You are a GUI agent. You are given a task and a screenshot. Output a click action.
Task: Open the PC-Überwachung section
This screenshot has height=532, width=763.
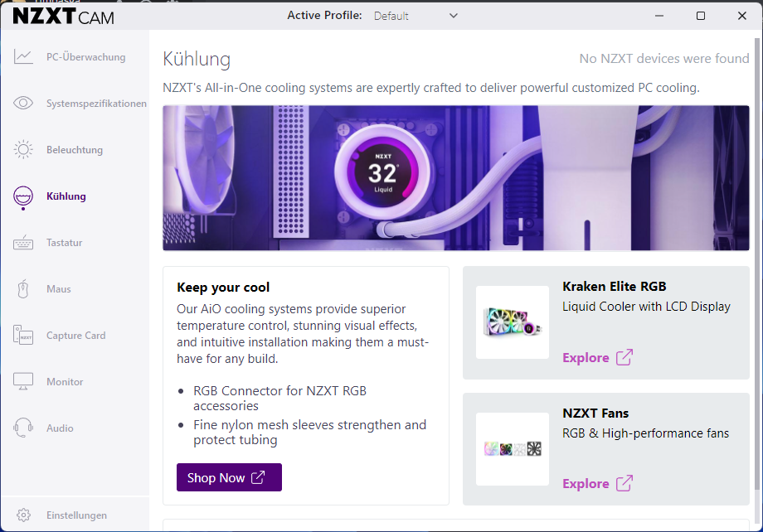coord(75,57)
